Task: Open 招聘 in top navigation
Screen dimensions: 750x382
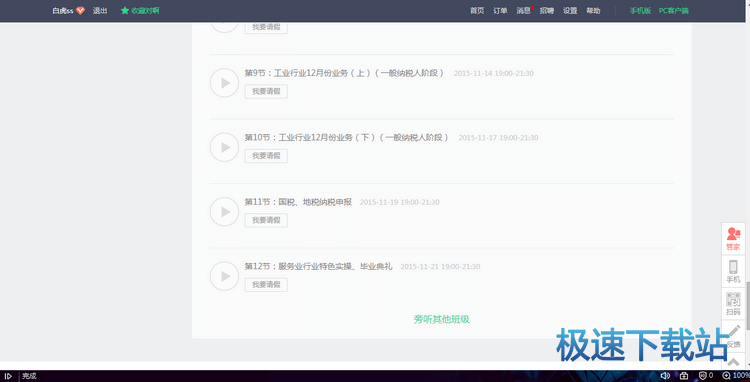Action: [547, 11]
